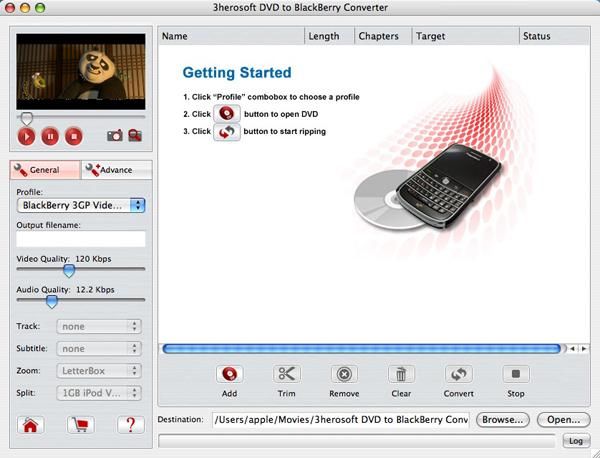Screen dimensions: 600x458
Task: Move the preview seek slider handle
Action: pyautogui.click(x=26, y=118)
